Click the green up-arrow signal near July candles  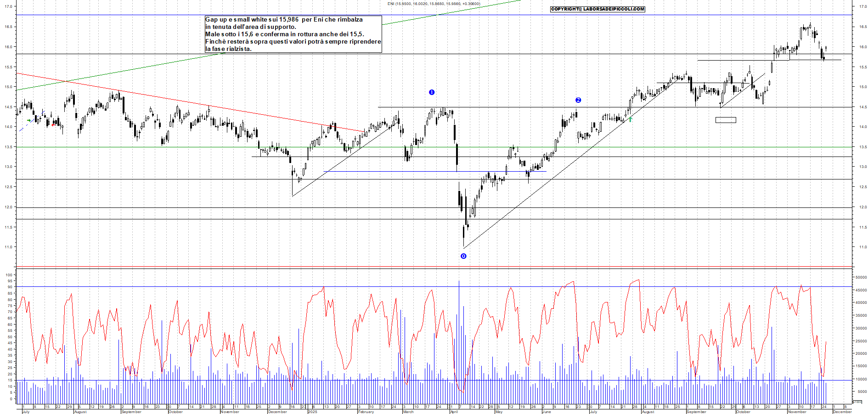click(631, 119)
